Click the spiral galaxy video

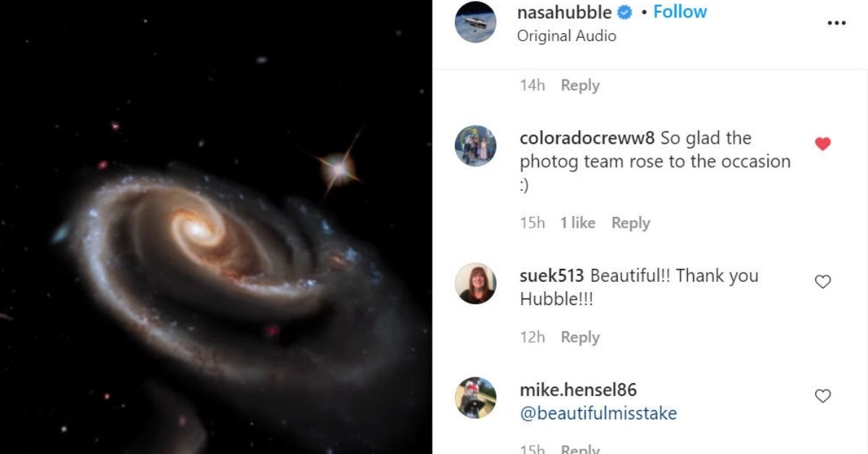[216, 227]
